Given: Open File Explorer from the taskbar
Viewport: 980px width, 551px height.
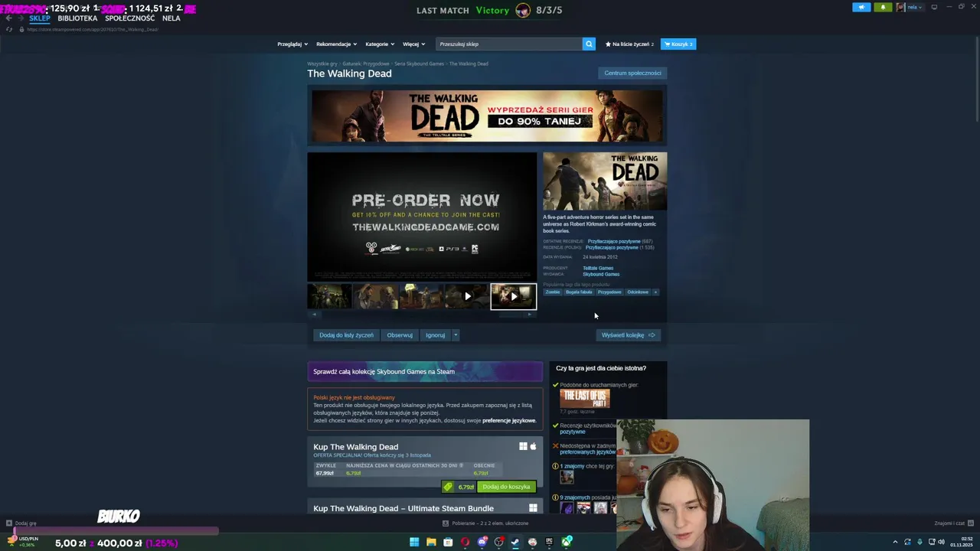Looking at the screenshot, I should (x=431, y=542).
